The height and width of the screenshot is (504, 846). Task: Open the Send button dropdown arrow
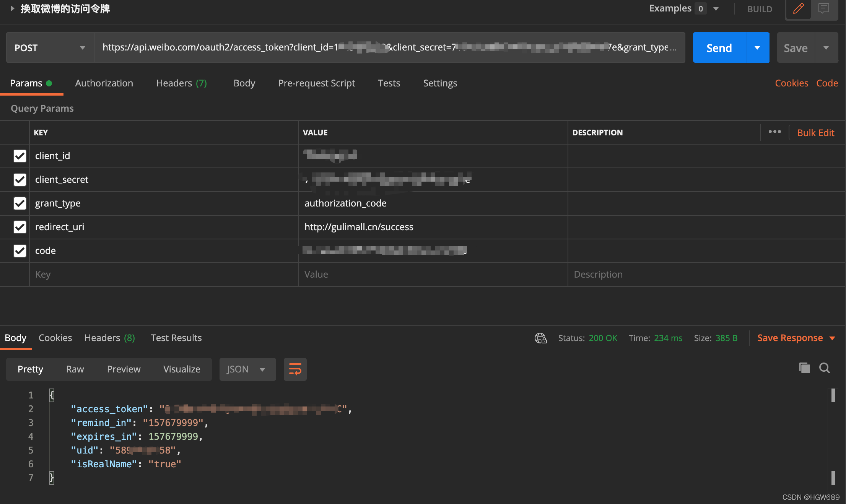click(x=757, y=47)
